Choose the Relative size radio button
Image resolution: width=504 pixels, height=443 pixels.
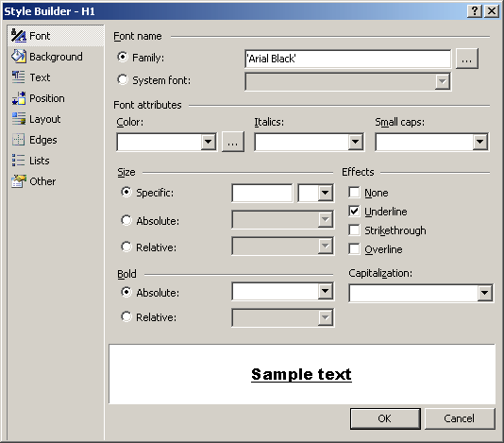(126, 247)
